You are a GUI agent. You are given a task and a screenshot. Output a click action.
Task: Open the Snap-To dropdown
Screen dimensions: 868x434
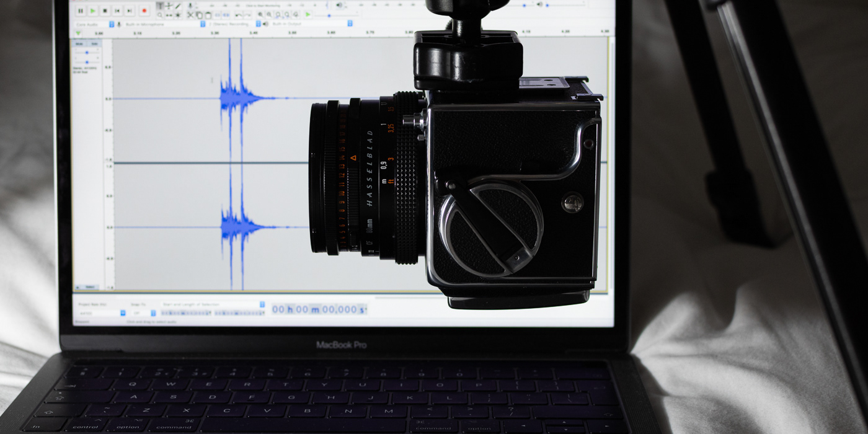tap(145, 313)
